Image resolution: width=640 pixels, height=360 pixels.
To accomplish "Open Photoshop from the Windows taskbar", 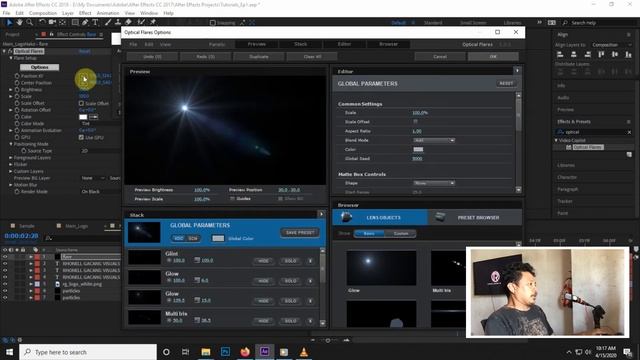I will point(225,351).
